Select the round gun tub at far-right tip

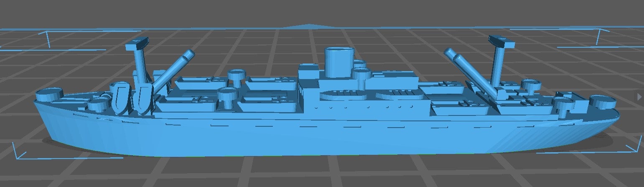coord(603,101)
